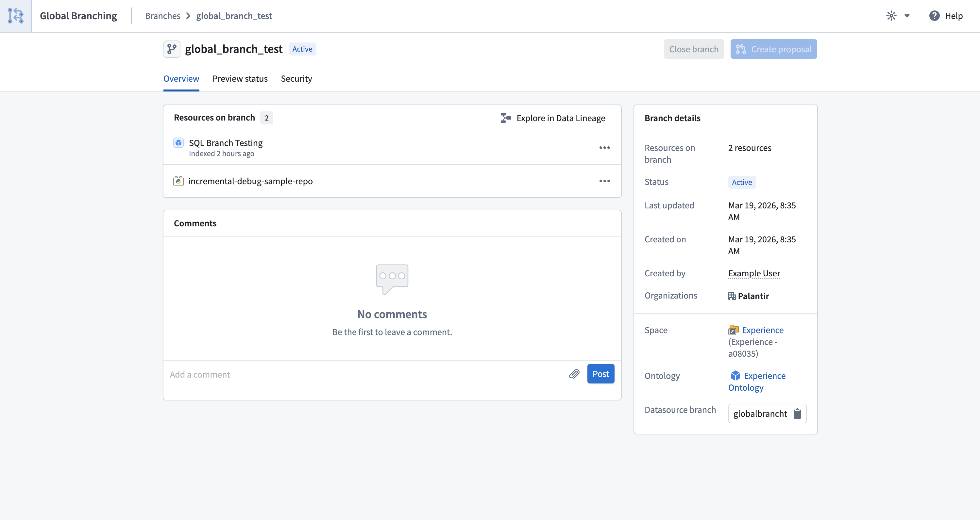Open the theme selector dropdown arrow

click(x=908, y=16)
